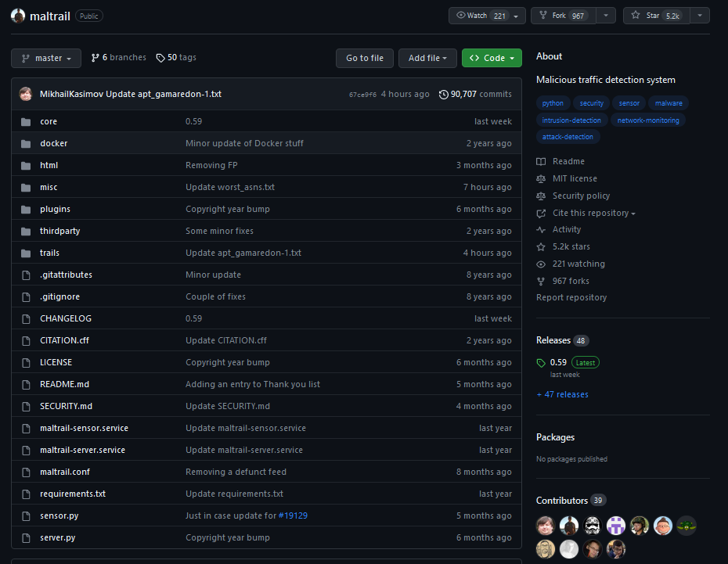
Task: Open issue link #19129
Action: (293, 516)
